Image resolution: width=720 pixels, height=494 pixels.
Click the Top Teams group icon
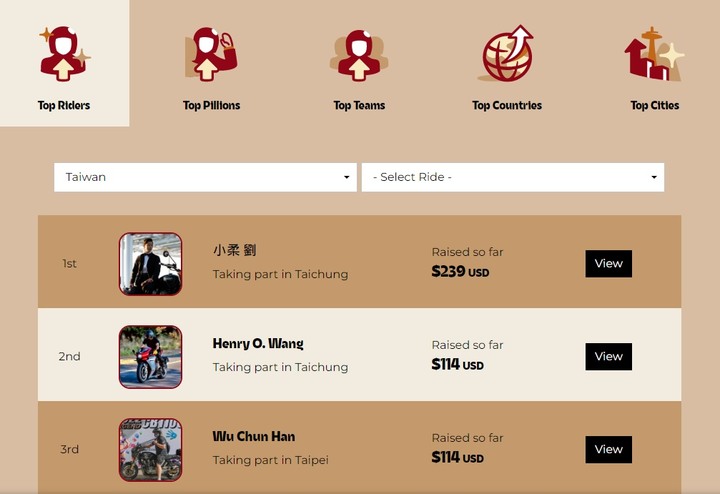(x=359, y=55)
